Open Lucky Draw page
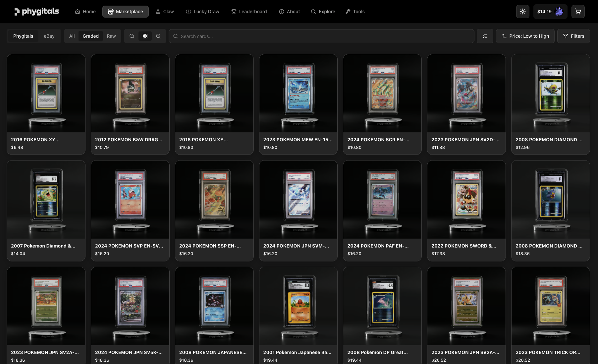 coord(202,12)
